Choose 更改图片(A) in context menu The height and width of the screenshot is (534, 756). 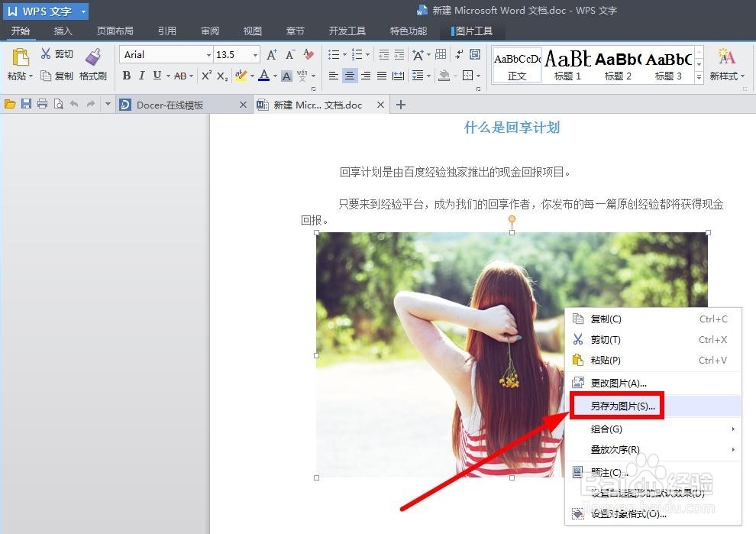pyautogui.click(x=654, y=383)
